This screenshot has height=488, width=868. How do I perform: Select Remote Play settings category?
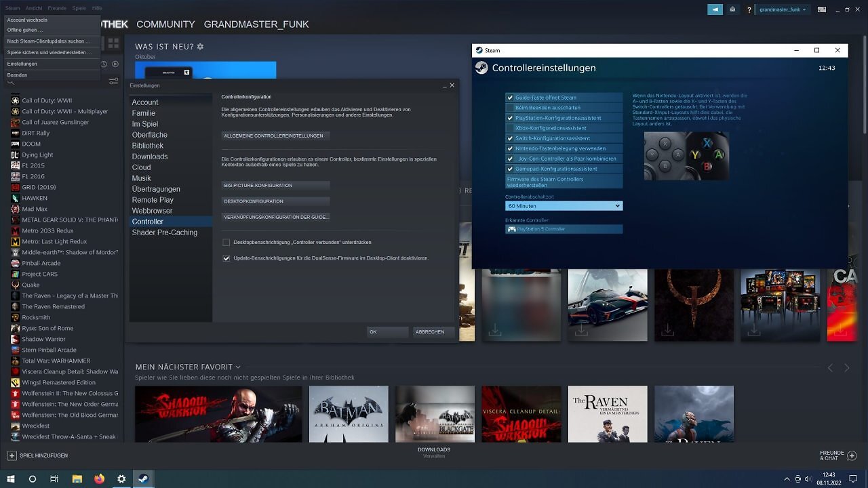coord(153,200)
